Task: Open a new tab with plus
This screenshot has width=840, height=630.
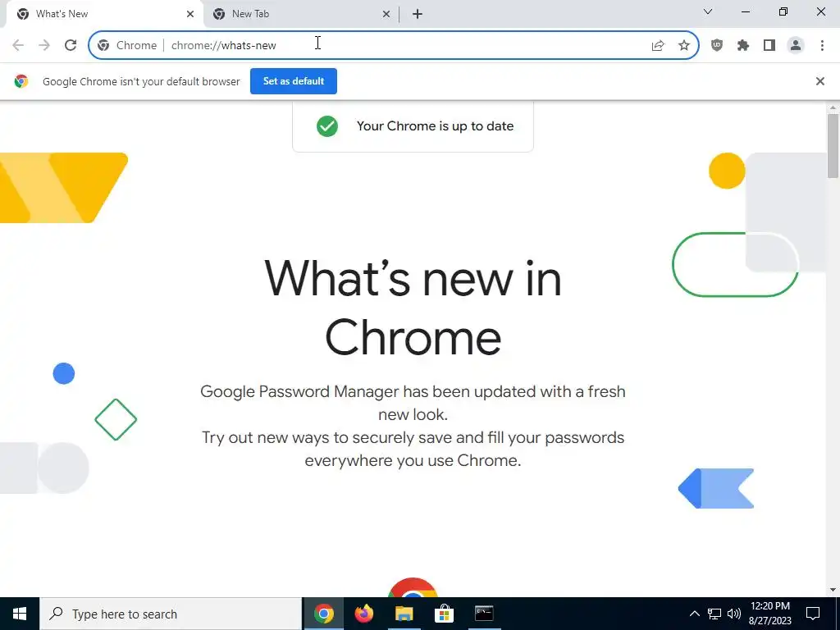Action: 418,14
